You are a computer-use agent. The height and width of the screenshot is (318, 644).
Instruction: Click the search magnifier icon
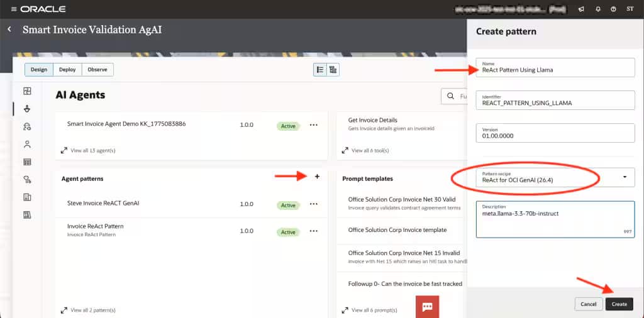click(450, 96)
